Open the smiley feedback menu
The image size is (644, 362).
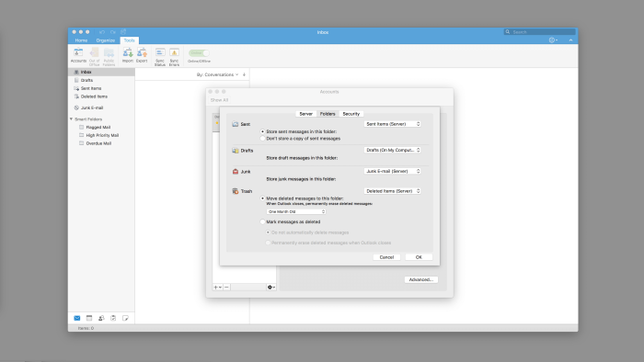tap(553, 40)
